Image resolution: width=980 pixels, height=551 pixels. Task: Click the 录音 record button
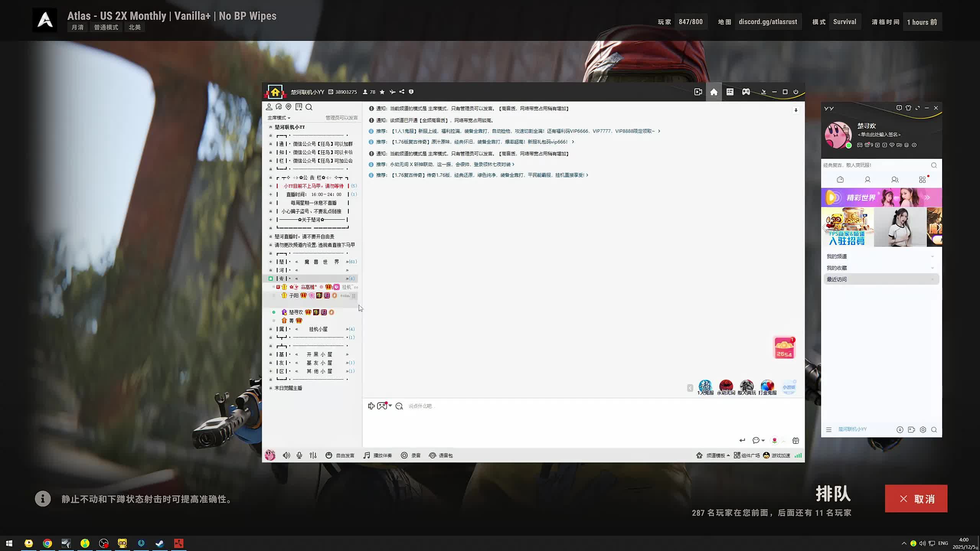tap(411, 455)
